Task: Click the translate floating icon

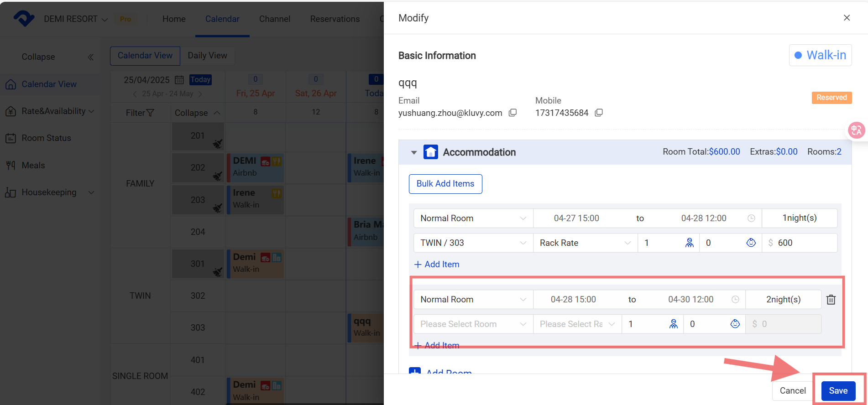Action: [x=856, y=130]
